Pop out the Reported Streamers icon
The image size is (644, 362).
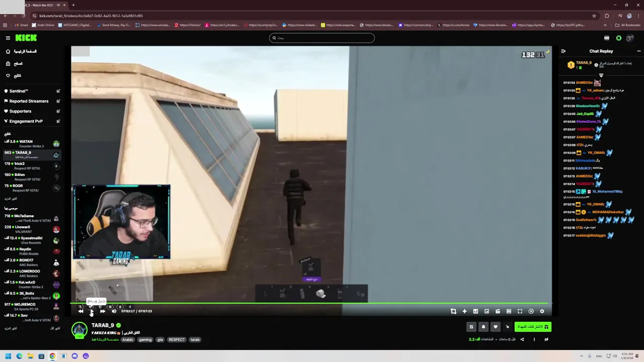[58, 101]
